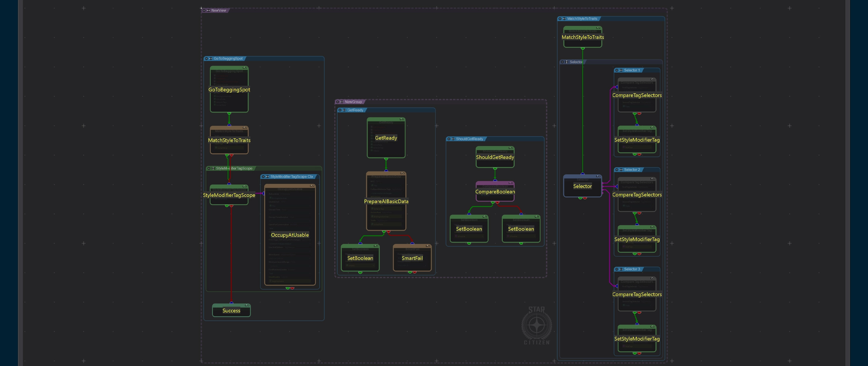Select the StyleModifierTagScope Ctx group title tab
Viewport: 868px width, 366px height.
click(291, 177)
